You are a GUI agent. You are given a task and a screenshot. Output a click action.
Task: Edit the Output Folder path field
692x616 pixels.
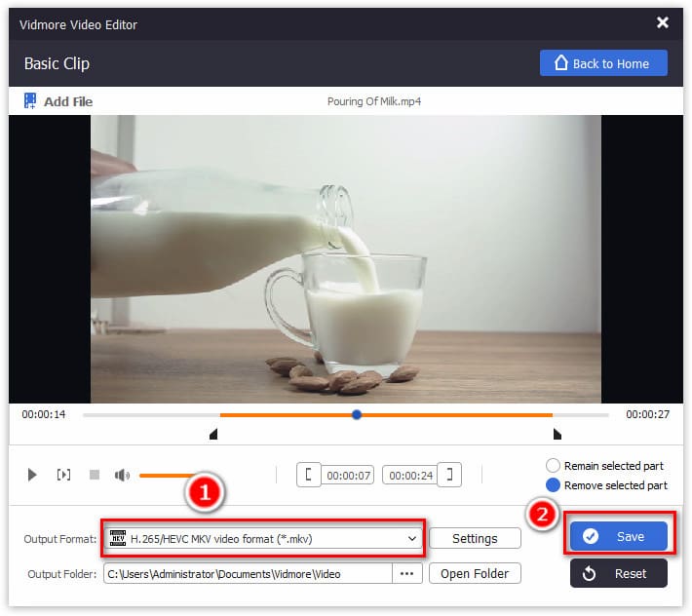[248, 574]
